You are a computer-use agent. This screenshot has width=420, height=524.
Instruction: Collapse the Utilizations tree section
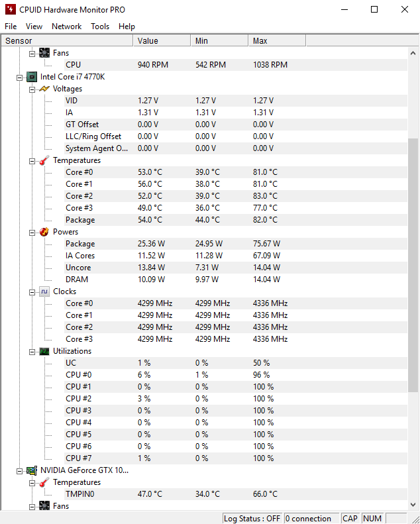[x=32, y=352]
